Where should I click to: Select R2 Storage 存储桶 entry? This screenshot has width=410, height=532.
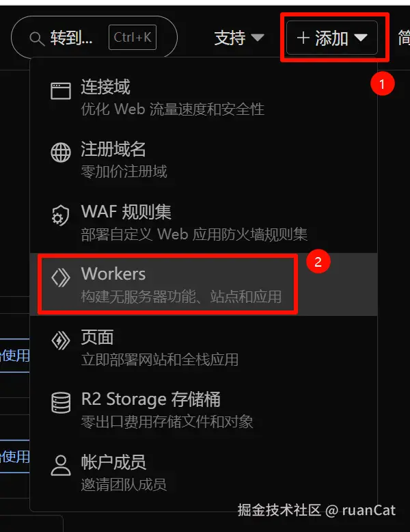point(204,410)
